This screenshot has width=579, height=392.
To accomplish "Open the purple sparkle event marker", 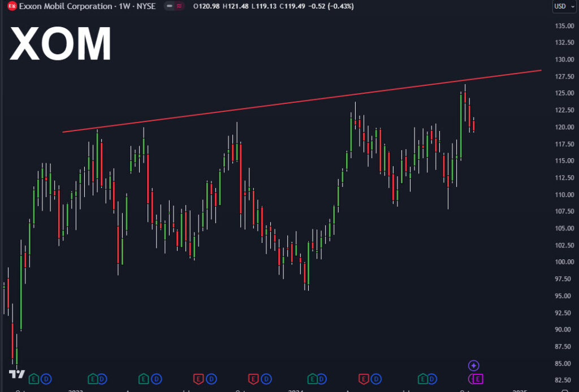I will tap(473, 365).
